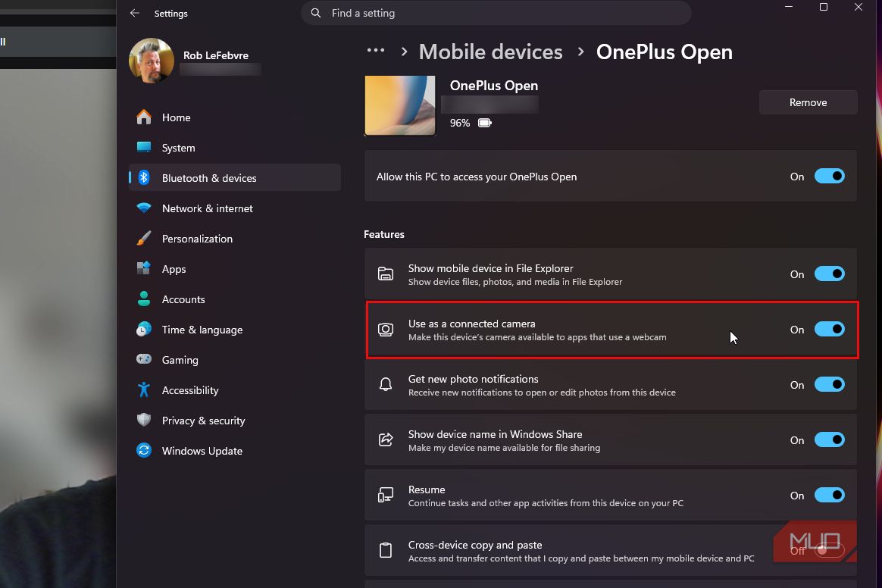Click the Time & language globe icon
The height and width of the screenshot is (588, 882).
click(144, 329)
